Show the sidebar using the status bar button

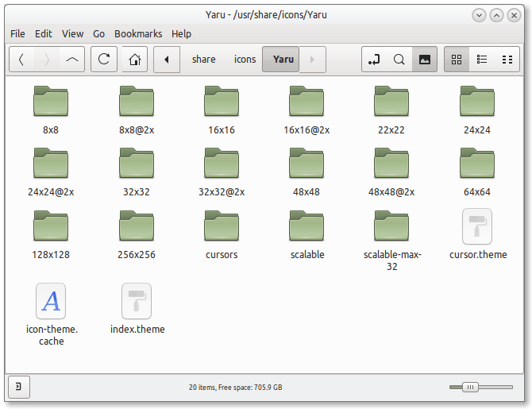18,387
